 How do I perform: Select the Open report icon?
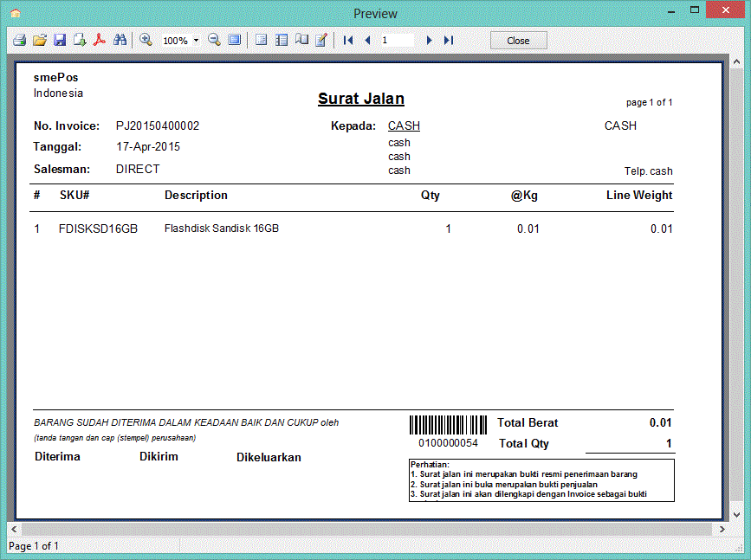pos(39,40)
